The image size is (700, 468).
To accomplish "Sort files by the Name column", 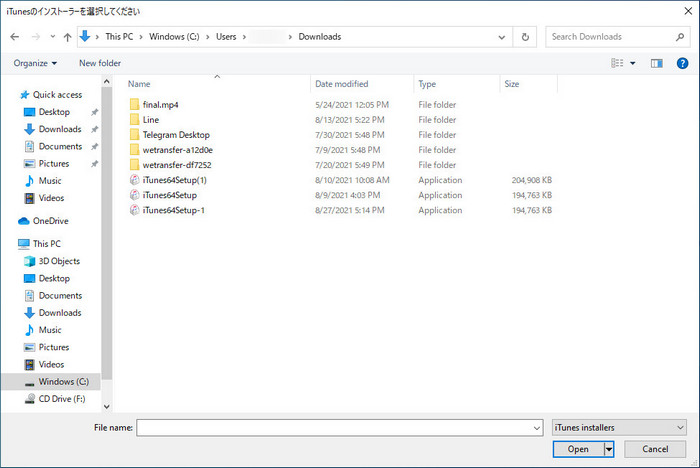I will pos(139,84).
